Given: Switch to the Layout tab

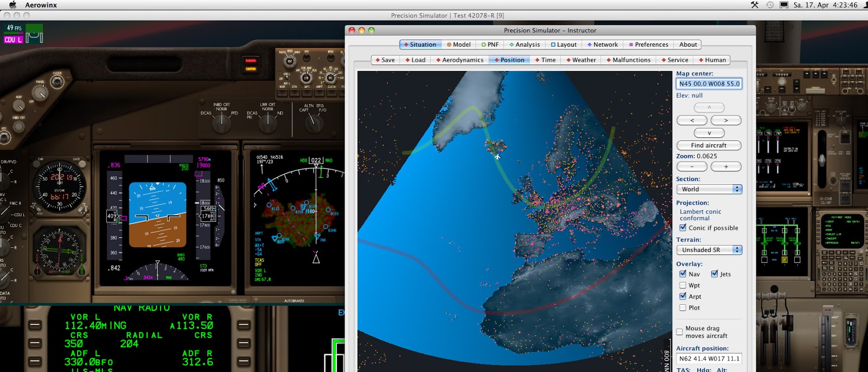Looking at the screenshot, I should coord(564,44).
